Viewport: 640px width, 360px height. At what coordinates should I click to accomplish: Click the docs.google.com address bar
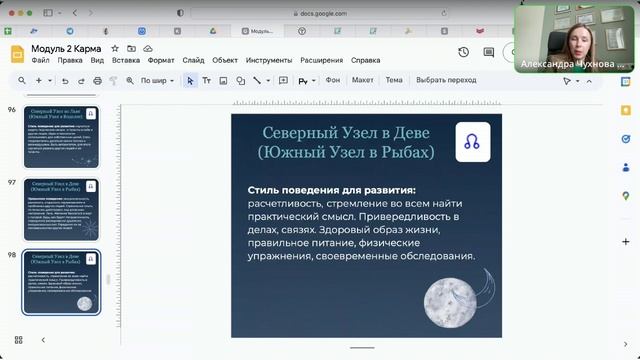click(x=320, y=13)
